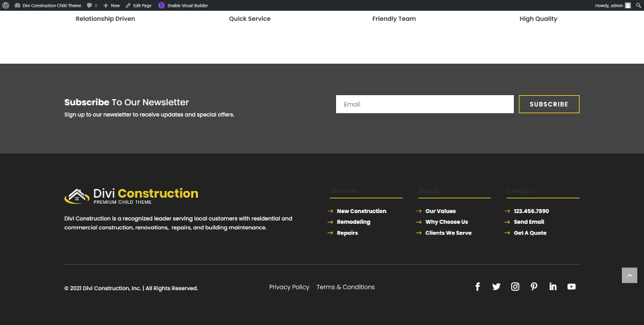
Task: Click the WordPress logo in admin bar
Action: 6,5
